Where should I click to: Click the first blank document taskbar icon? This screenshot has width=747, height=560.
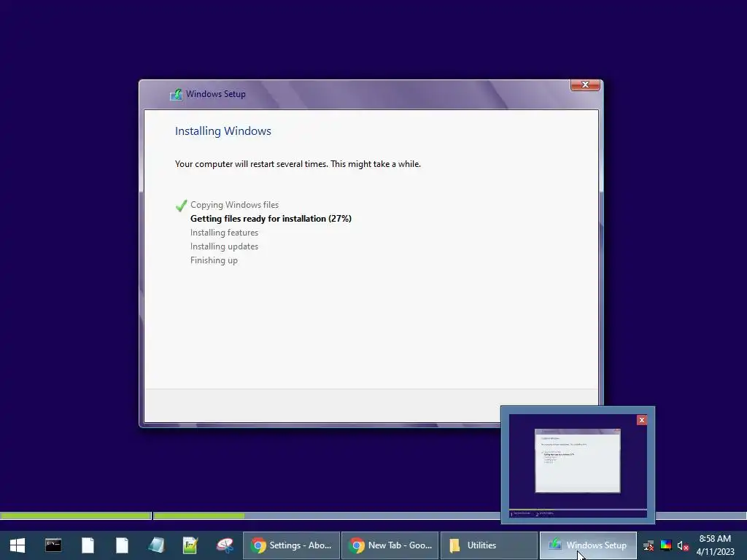[88, 545]
